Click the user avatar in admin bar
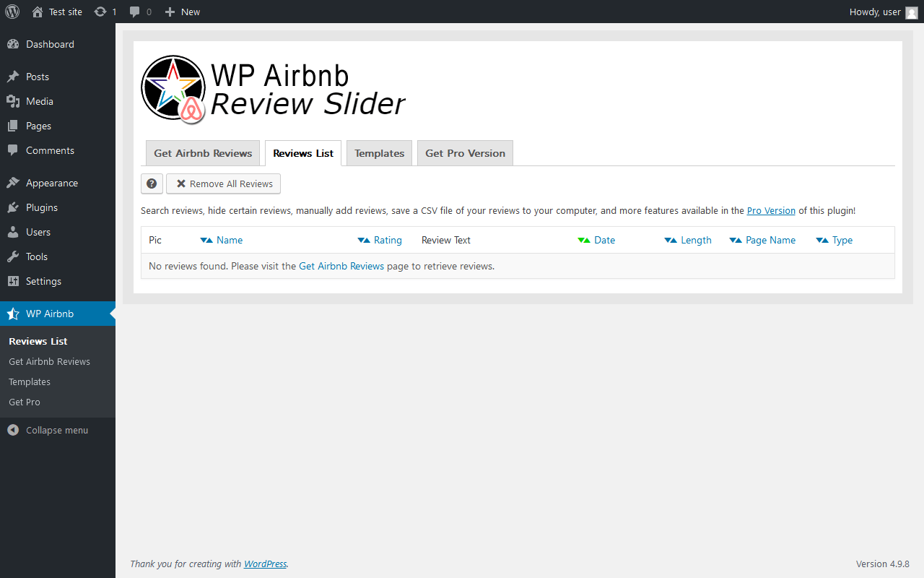 [912, 12]
